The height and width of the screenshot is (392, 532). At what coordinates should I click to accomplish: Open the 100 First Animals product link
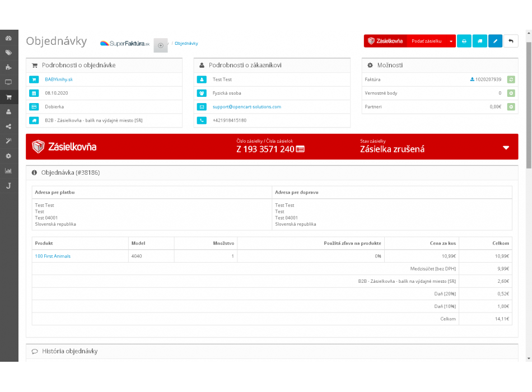pos(53,256)
